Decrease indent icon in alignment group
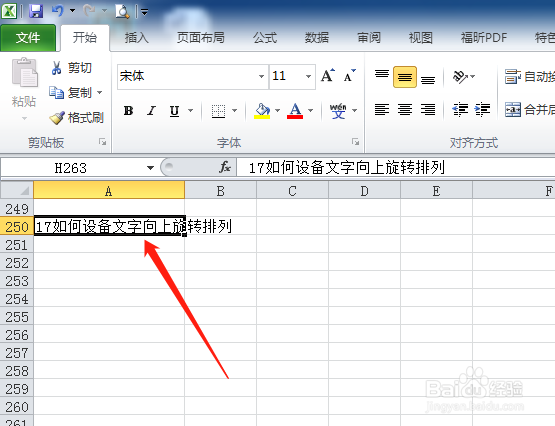Image resolution: width=555 pixels, height=426 pixels. [x=460, y=110]
